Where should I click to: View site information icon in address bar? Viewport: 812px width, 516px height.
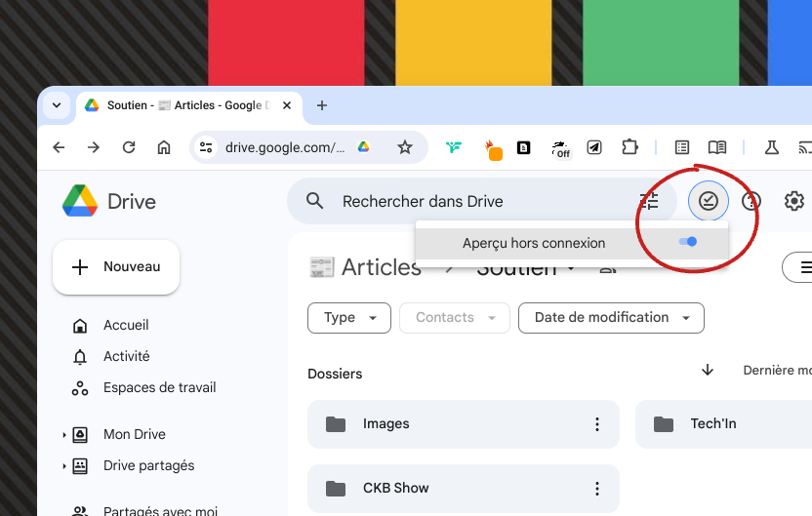point(206,147)
